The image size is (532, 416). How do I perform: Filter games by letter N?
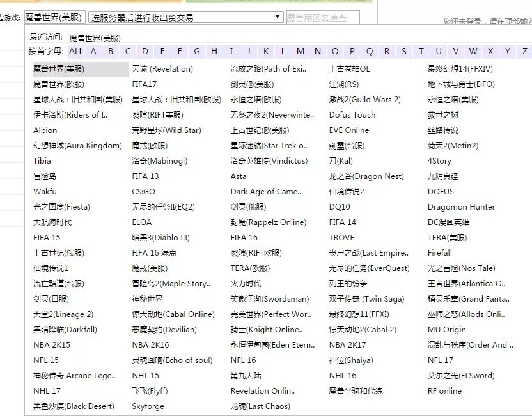click(x=318, y=51)
